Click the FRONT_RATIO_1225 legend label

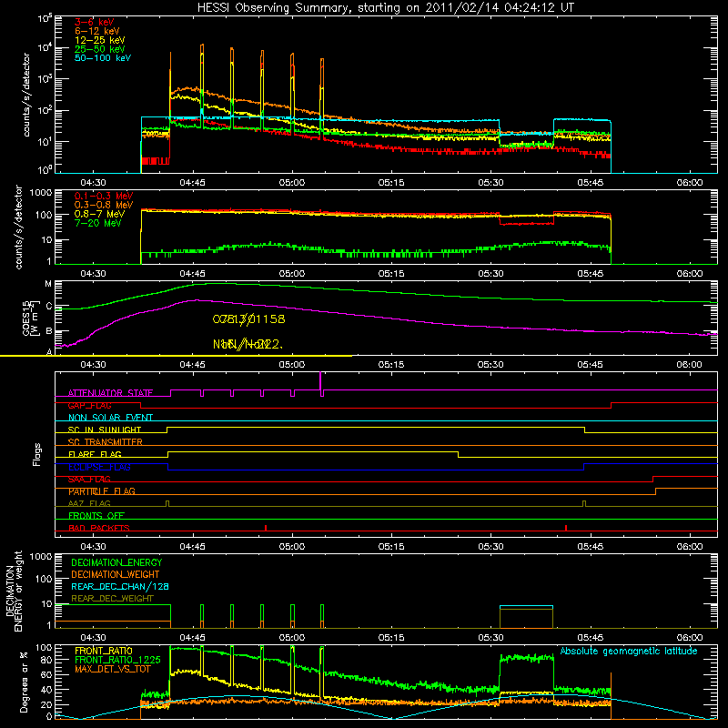point(117,660)
